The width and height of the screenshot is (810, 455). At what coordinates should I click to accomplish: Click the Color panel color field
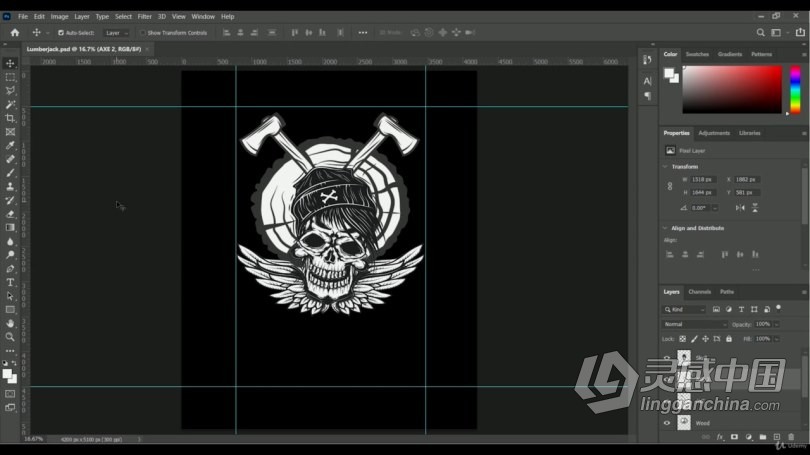pyautogui.click(x=732, y=89)
